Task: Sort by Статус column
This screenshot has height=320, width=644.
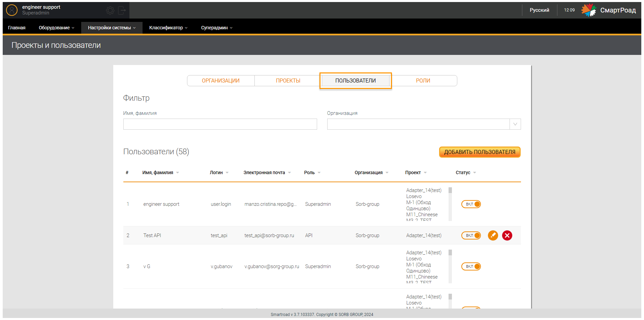Action: pos(466,172)
